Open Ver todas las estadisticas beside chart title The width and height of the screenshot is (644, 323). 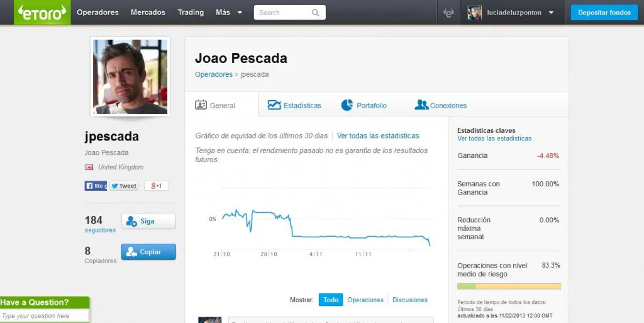[x=378, y=135]
